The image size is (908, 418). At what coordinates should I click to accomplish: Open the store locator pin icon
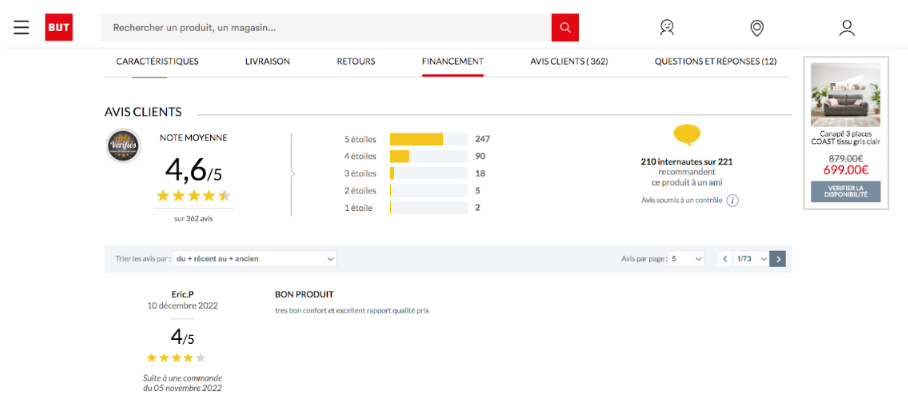click(757, 27)
